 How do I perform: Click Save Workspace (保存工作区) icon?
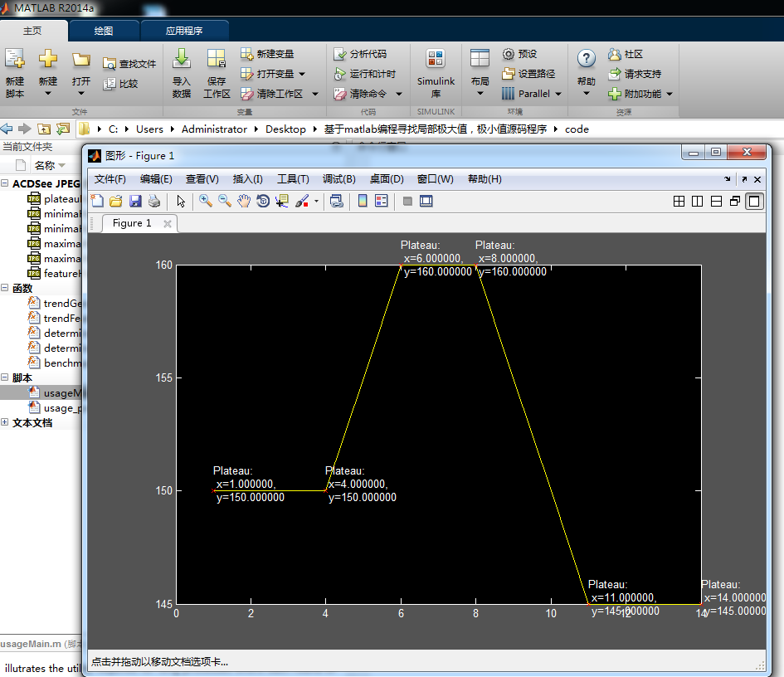point(217,73)
